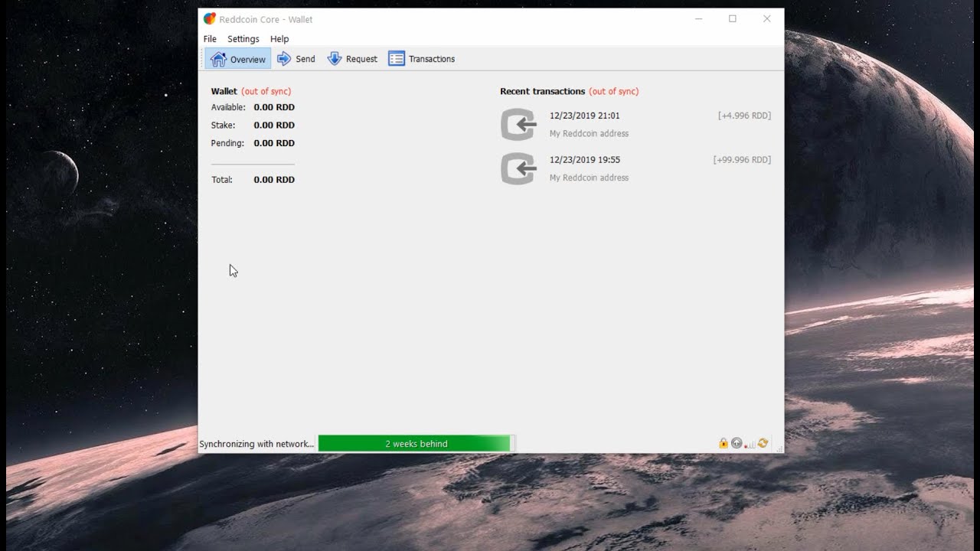980x551 pixels.
Task: Click the sync progress spinner icon
Action: [763, 443]
